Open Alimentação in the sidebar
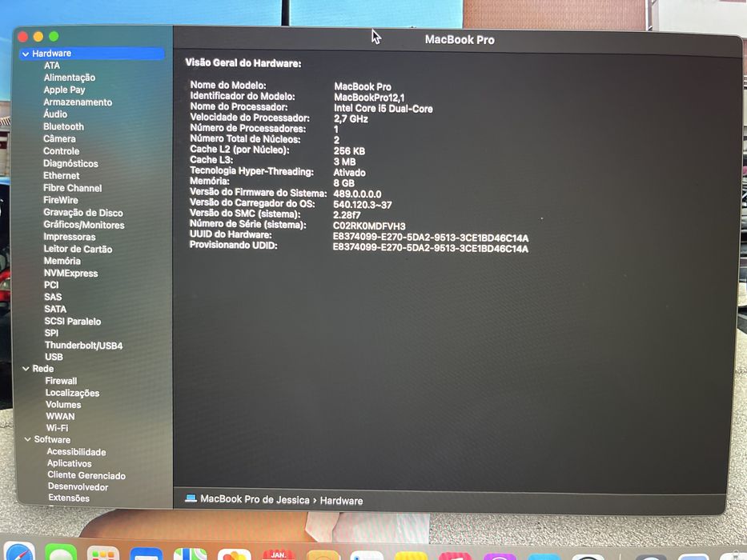 [70, 78]
